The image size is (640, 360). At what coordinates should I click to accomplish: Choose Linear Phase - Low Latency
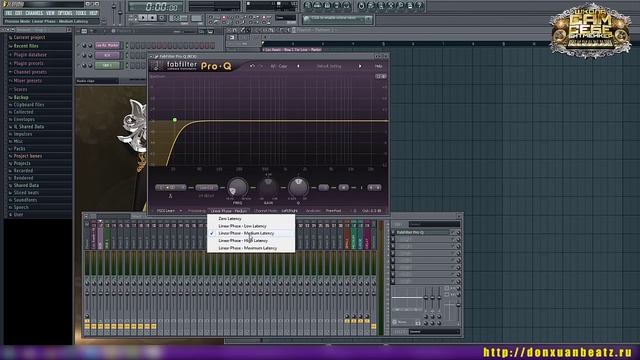click(242, 226)
